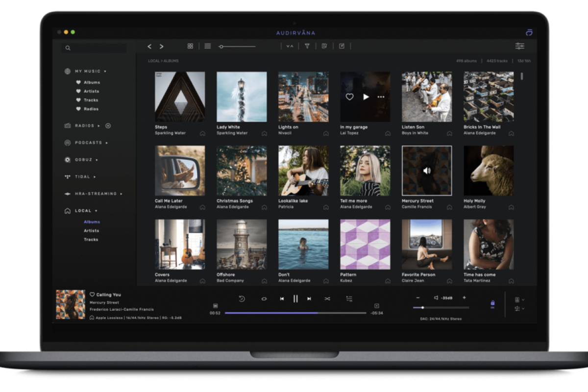
Task: Skip to the next track
Action: (309, 298)
